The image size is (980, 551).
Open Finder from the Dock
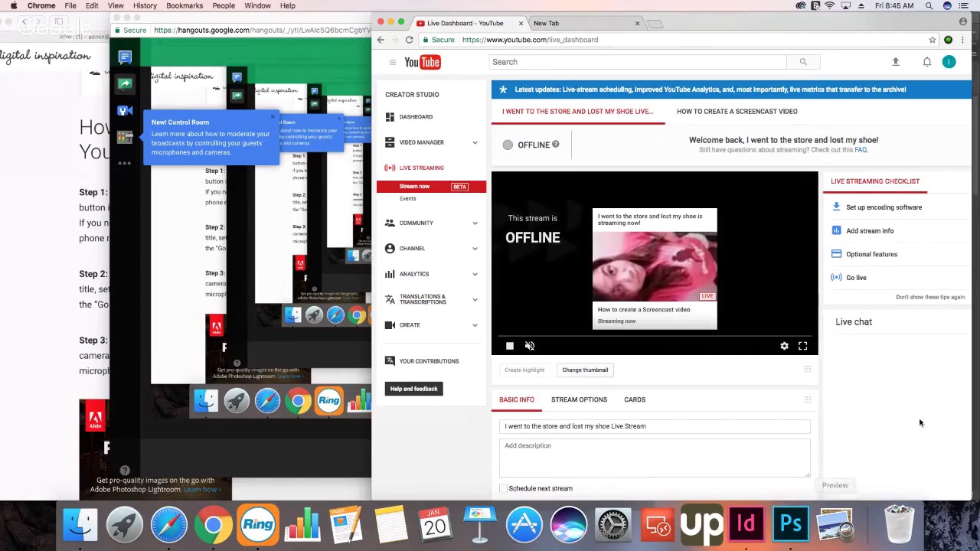(80, 525)
